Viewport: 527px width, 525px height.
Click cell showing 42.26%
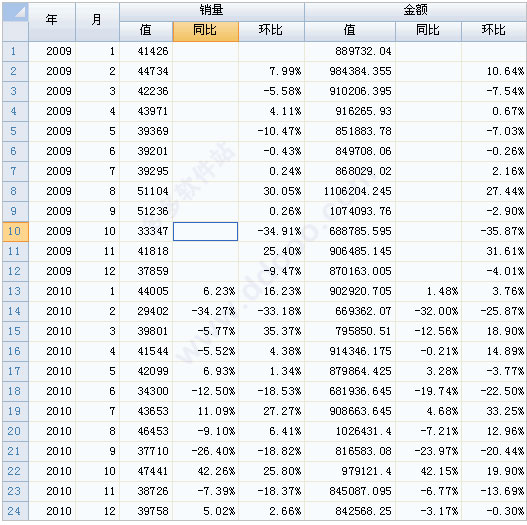point(206,471)
